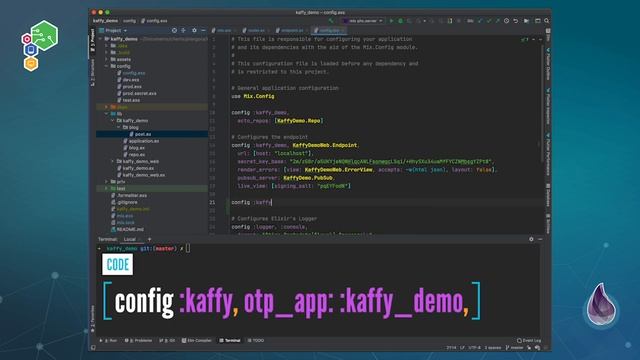Image resolution: width=640 pixels, height=360 pixels.
Task: Select the config.exs editor tab
Action: (329, 31)
